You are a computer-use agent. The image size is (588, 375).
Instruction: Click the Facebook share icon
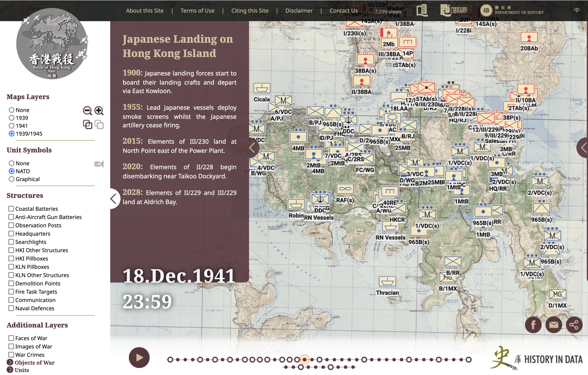(533, 325)
